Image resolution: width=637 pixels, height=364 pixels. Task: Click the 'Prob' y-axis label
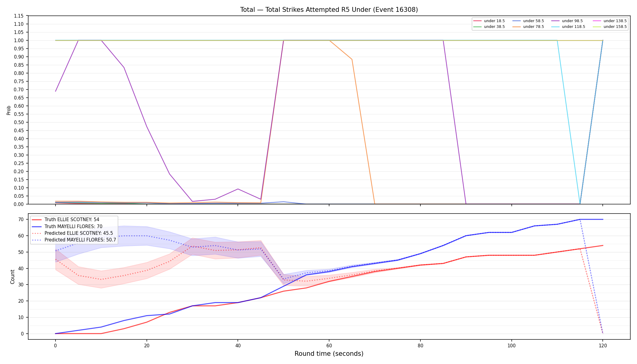(x=9, y=110)
